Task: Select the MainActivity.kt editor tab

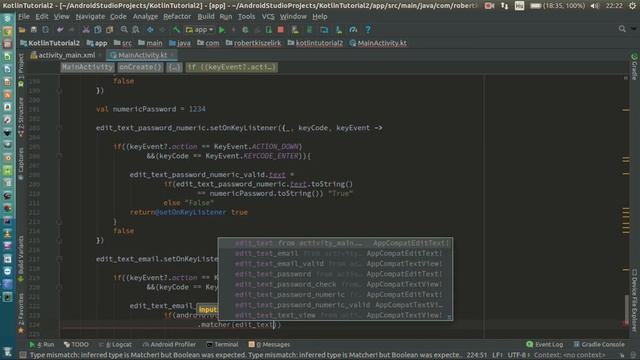Action: coord(142,55)
